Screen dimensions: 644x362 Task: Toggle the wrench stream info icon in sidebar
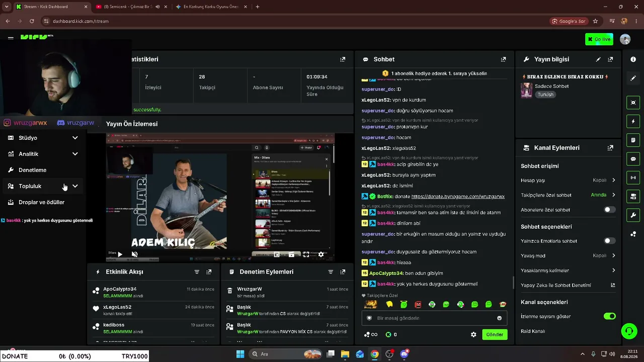point(633,215)
